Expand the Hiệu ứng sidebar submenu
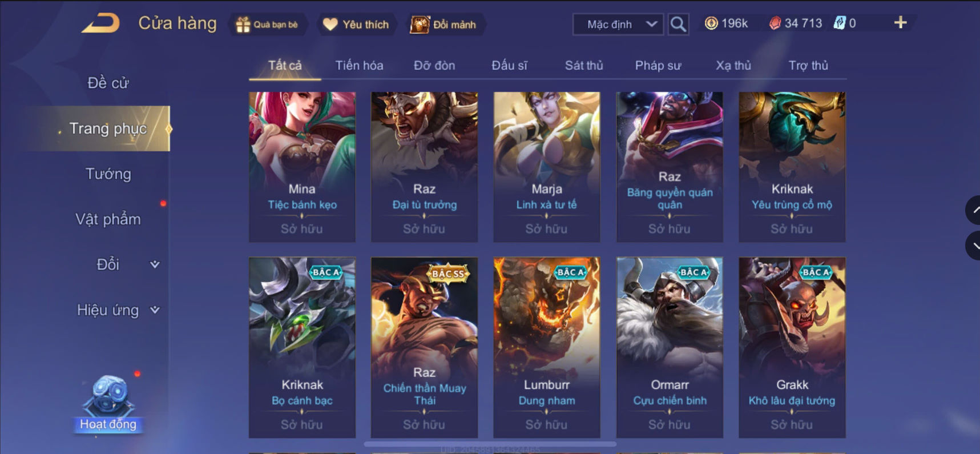Viewport: 980px width, 454px height. (154, 310)
